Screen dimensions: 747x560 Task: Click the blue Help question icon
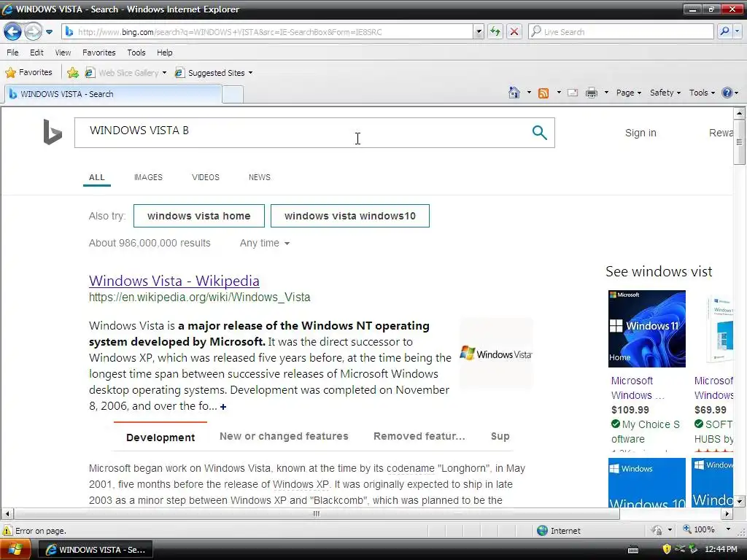click(x=727, y=93)
